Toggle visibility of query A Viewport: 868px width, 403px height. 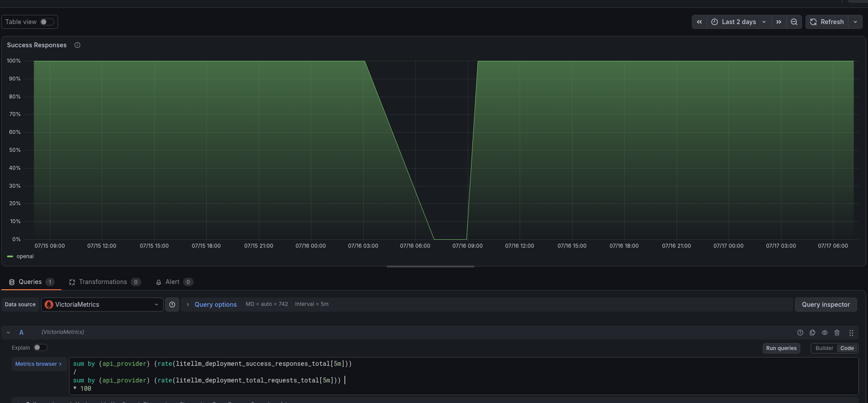point(825,333)
